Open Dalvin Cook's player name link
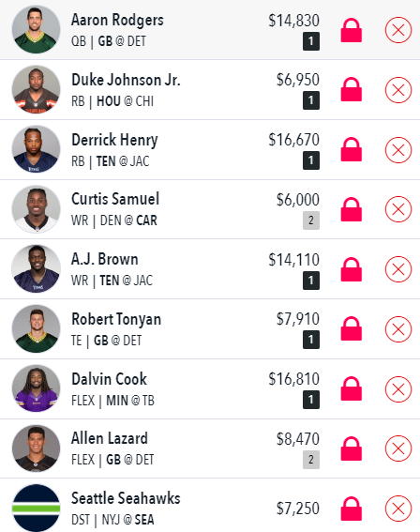The width and height of the screenshot is (420, 532). 109,379
